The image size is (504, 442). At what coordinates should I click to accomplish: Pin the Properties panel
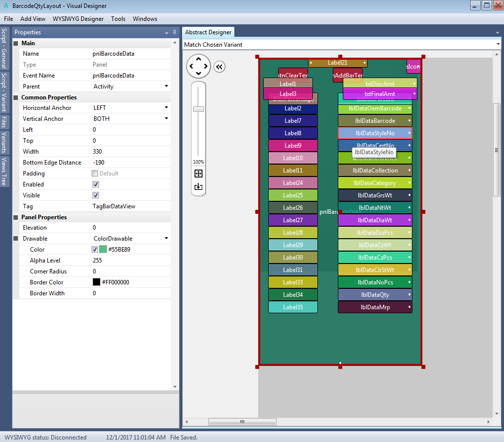[174, 32]
